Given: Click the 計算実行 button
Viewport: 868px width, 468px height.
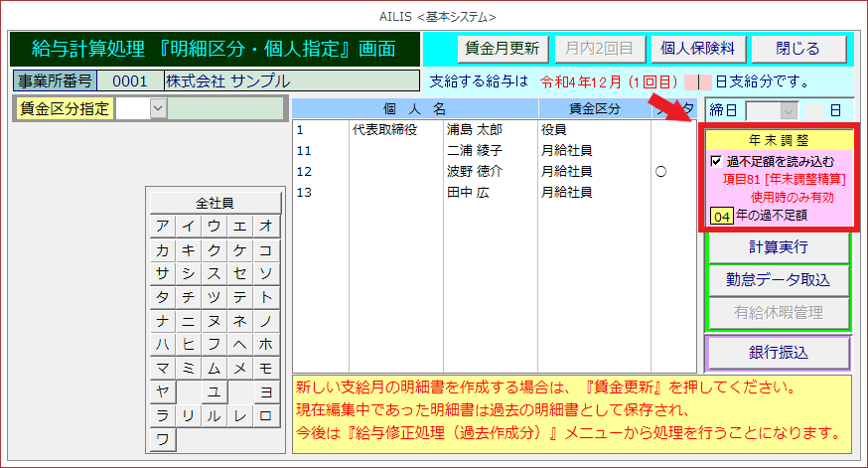Looking at the screenshot, I should pyautogui.click(x=777, y=246).
